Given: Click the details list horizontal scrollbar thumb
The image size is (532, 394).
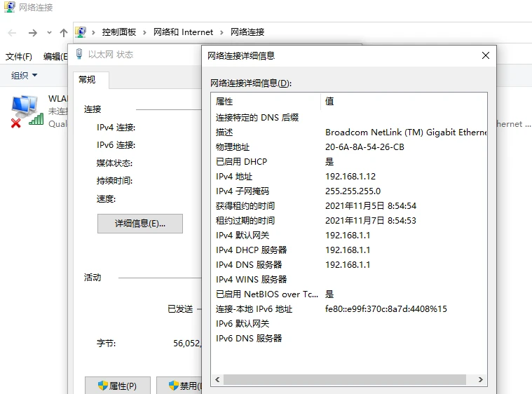Looking at the screenshot, I should coord(345,379).
